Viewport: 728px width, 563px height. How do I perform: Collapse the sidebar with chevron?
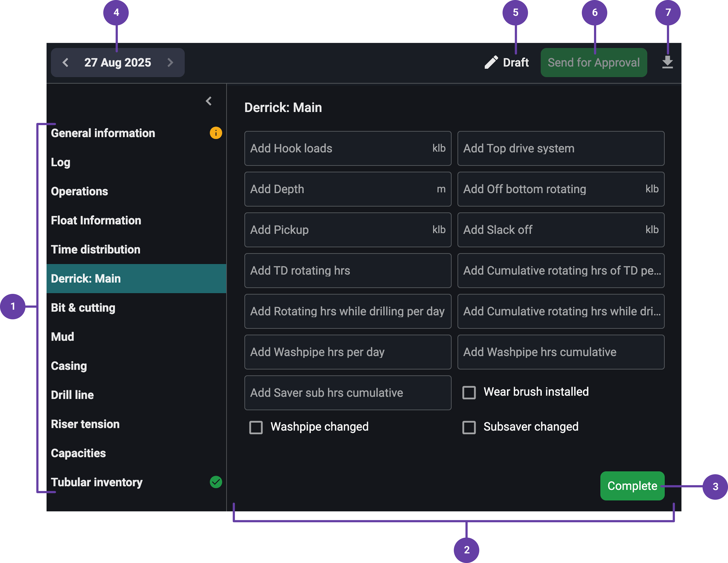click(x=209, y=101)
